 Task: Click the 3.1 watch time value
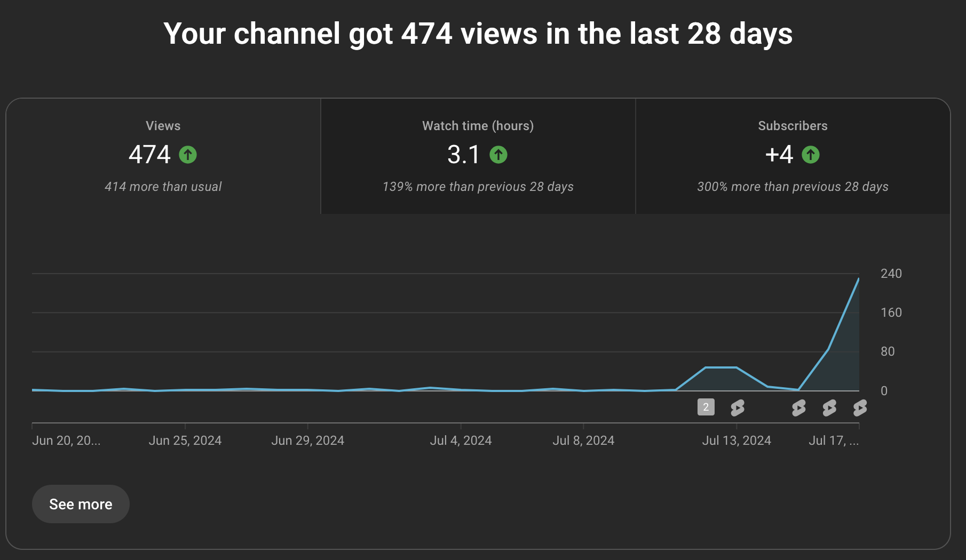tap(464, 155)
